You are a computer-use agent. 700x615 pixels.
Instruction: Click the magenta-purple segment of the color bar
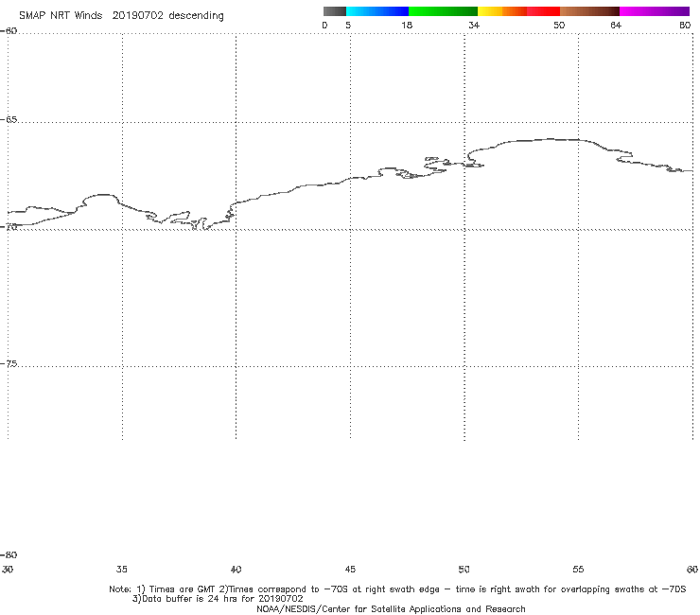pos(654,11)
